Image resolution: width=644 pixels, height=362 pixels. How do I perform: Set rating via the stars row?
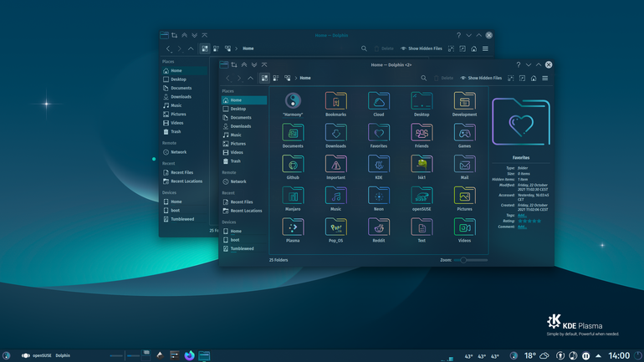(529, 221)
